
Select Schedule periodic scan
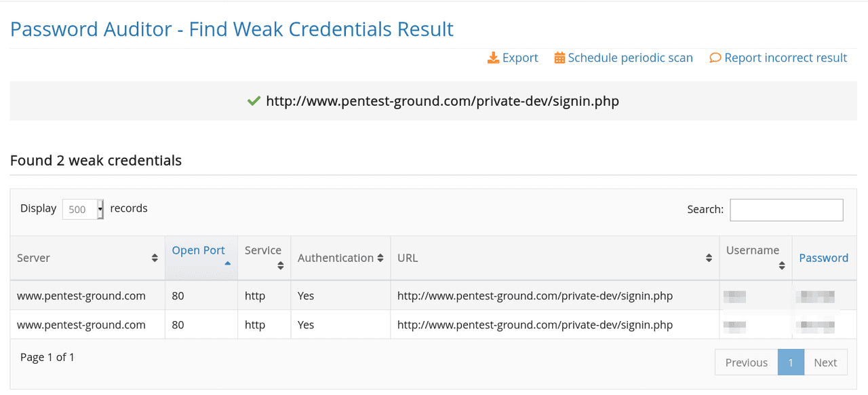coord(630,58)
